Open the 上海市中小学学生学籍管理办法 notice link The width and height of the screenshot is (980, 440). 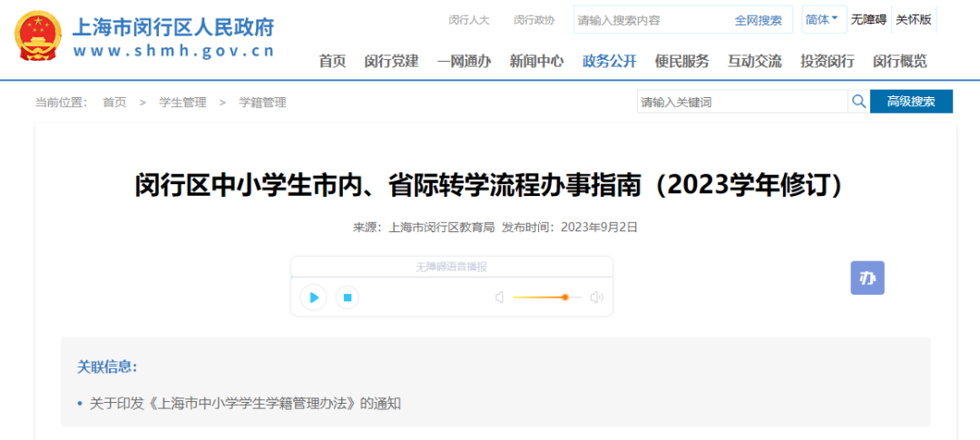click(x=245, y=404)
